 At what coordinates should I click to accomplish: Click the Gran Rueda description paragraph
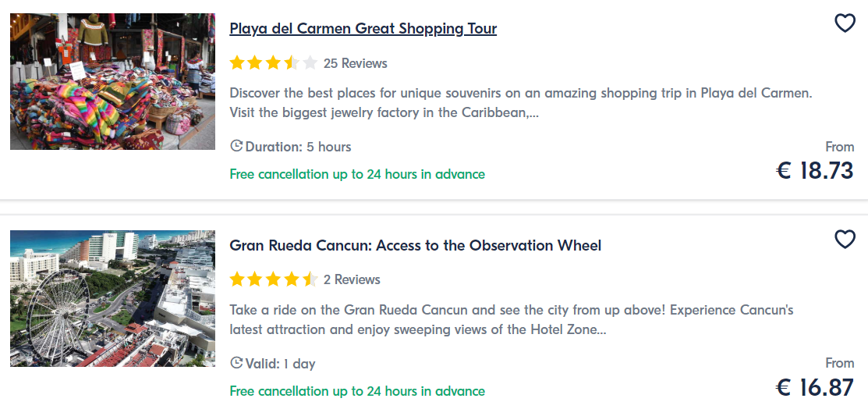(x=512, y=320)
